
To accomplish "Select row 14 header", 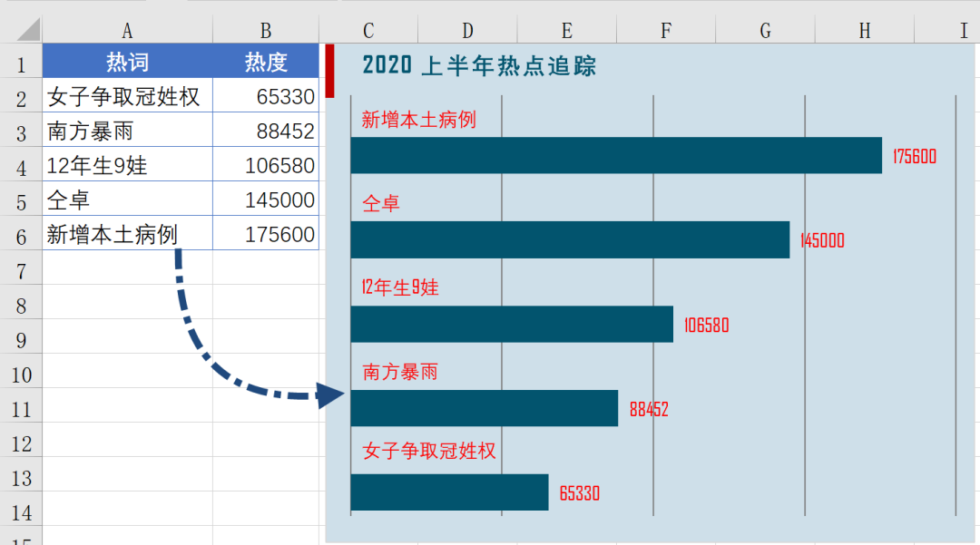I will click(20, 511).
